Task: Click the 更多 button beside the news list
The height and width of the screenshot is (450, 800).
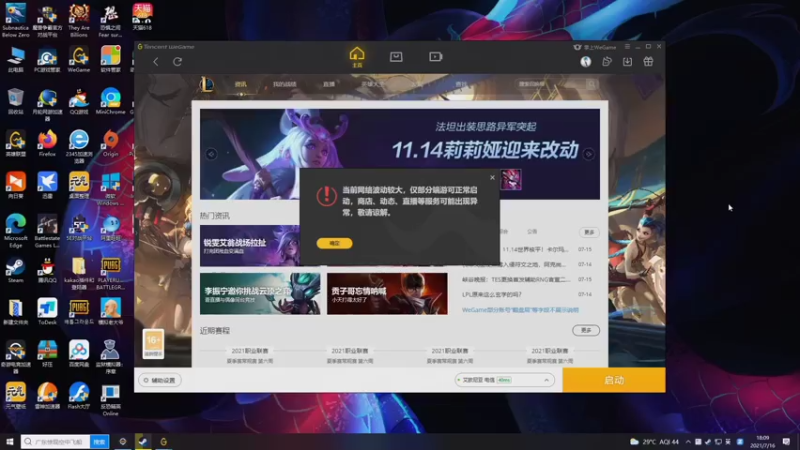Action: (x=589, y=232)
